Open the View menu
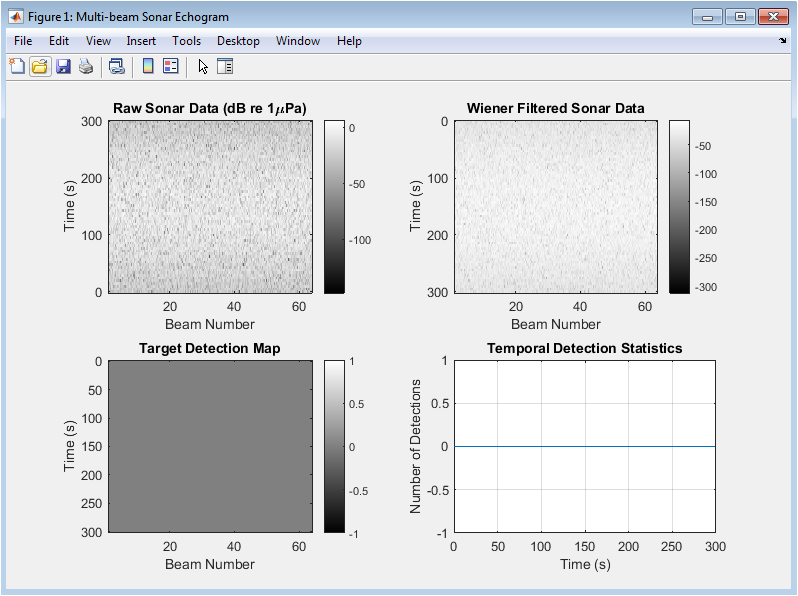Image resolution: width=798 pixels, height=596 pixels. pyautogui.click(x=98, y=41)
